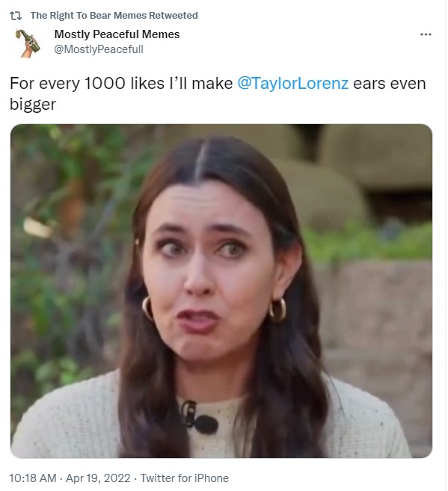Open the Twitter for iPhone source link
Image resolution: width=448 pixels, height=491 pixels.
click(184, 478)
